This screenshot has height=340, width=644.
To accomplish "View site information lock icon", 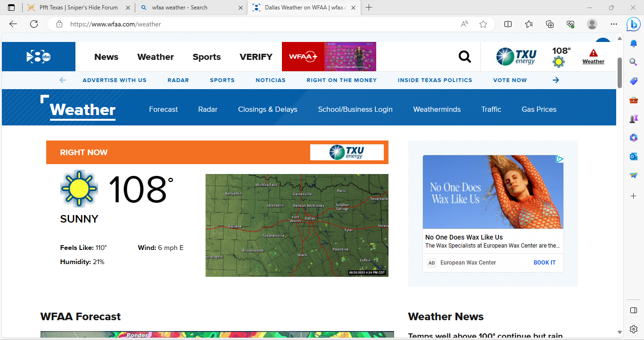I will (59, 24).
